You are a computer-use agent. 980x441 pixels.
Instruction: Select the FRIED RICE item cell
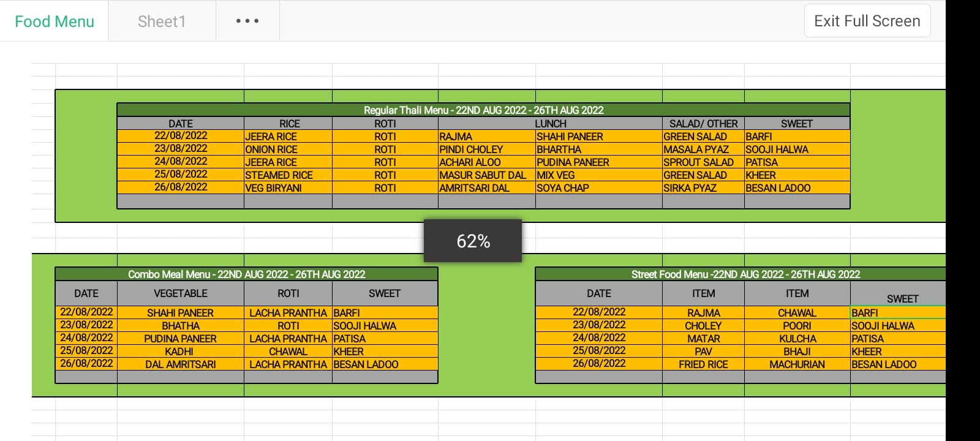pyautogui.click(x=703, y=364)
